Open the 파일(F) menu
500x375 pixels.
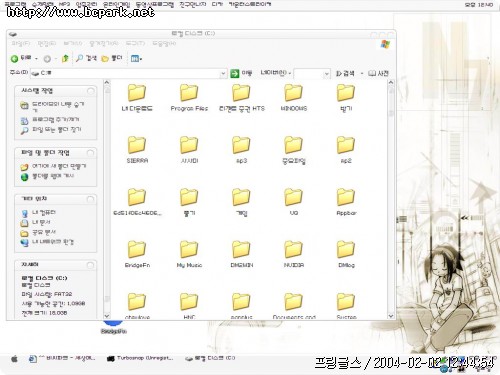coord(21,44)
